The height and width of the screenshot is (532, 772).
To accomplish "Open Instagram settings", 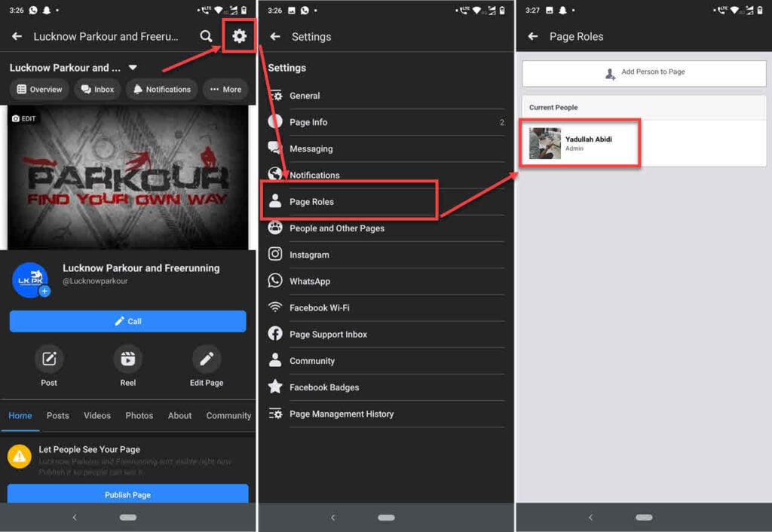I will coord(387,255).
